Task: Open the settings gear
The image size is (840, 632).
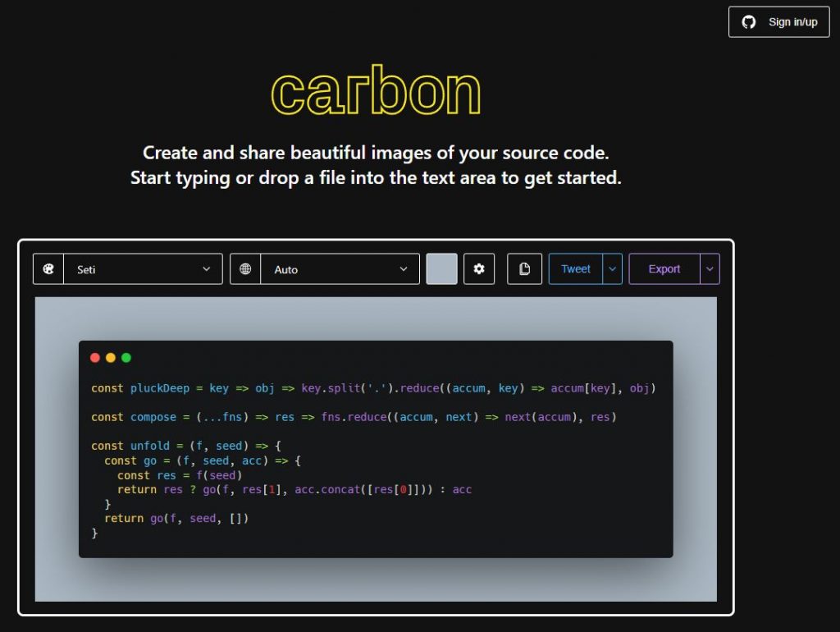Action: (x=479, y=268)
